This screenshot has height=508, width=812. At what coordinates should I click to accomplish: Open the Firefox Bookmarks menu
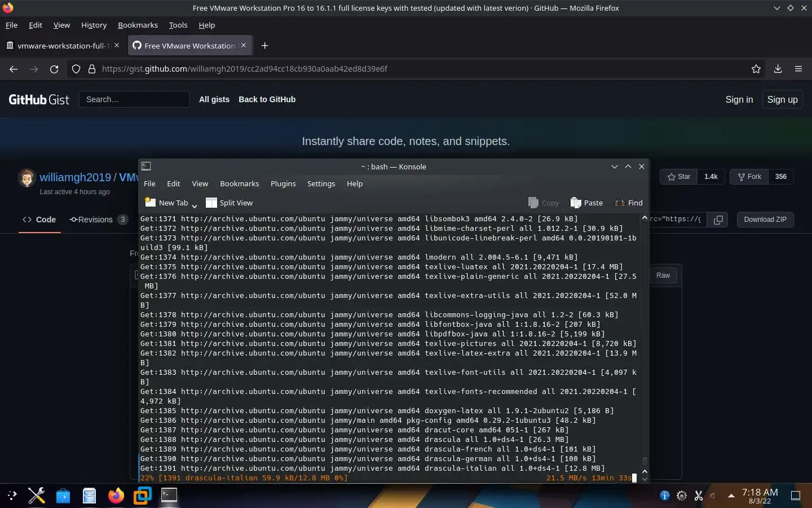click(x=138, y=25)
